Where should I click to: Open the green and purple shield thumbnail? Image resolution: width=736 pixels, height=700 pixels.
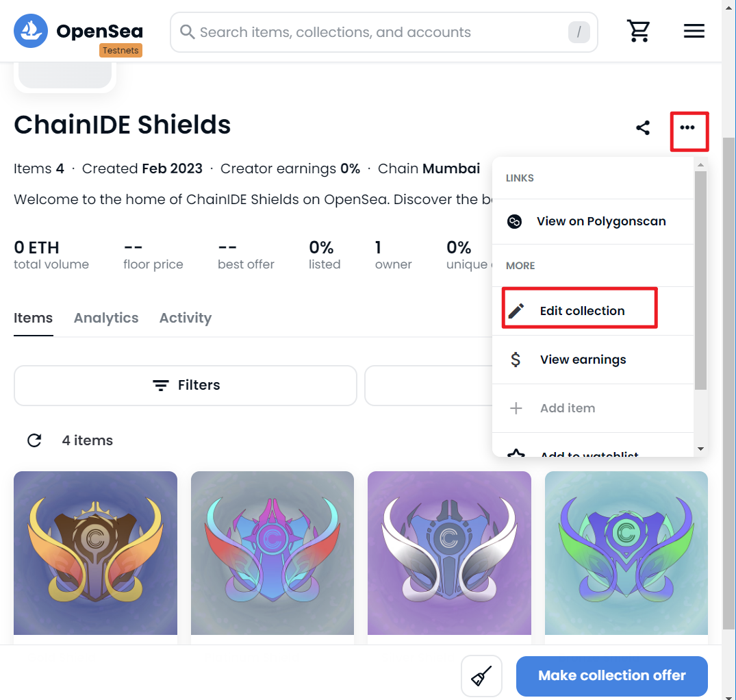pyautogui.click(x=626, y=553)
